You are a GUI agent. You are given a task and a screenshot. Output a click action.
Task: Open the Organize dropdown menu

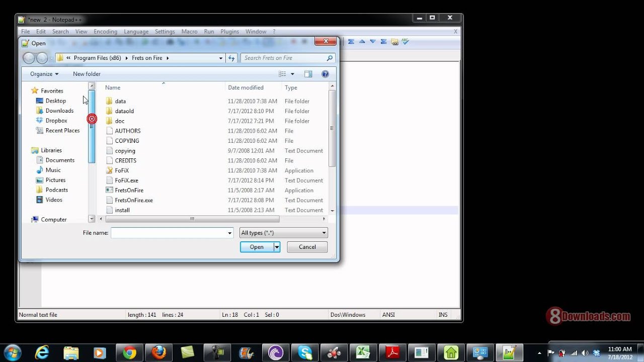click(x=44, y=74)
